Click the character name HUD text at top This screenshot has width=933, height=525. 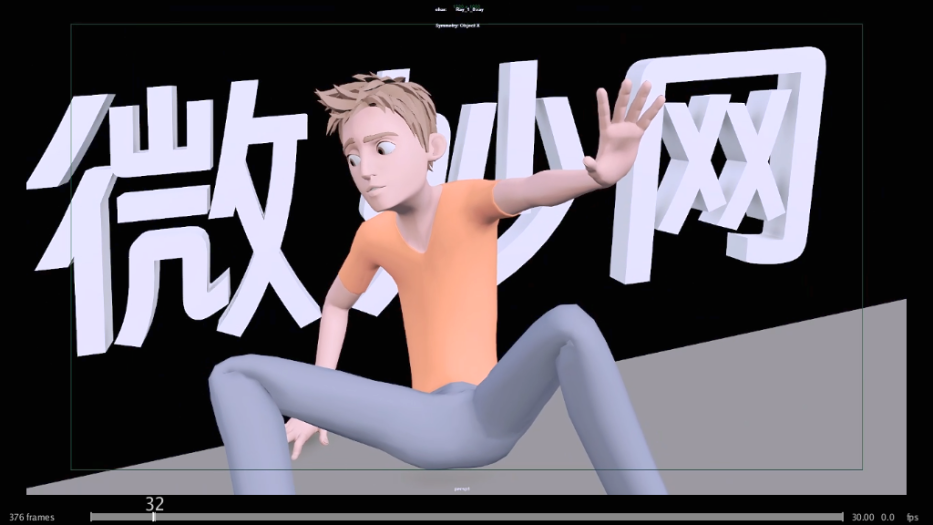469,10
